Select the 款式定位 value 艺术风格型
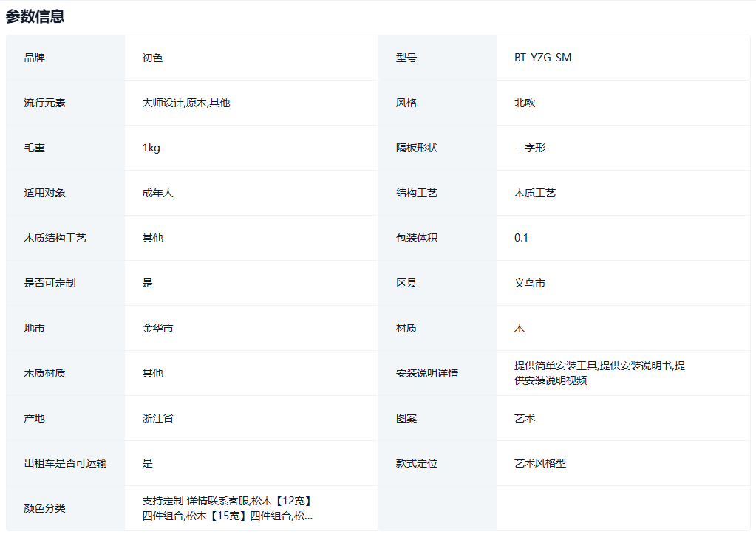Viewport: 756px width, 537px height. 540,463
